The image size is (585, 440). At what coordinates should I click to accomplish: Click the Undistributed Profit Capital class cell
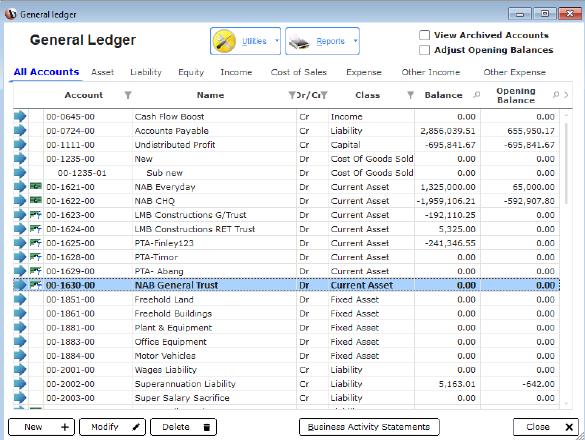click(371, 145)
